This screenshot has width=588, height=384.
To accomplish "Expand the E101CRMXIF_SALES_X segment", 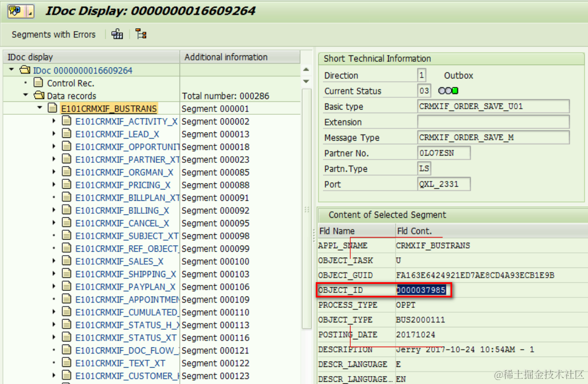I will (x=54, y=261).
